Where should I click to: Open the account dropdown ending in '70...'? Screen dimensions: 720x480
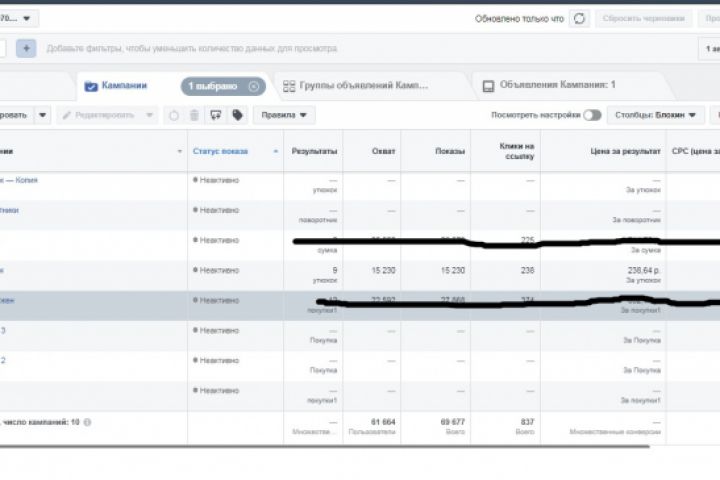tap(18, 18)
